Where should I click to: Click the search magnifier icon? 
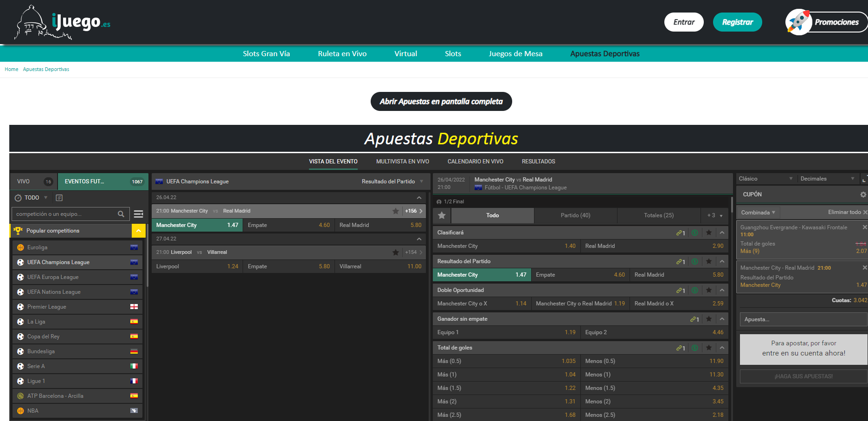click(x=121, y=214)
